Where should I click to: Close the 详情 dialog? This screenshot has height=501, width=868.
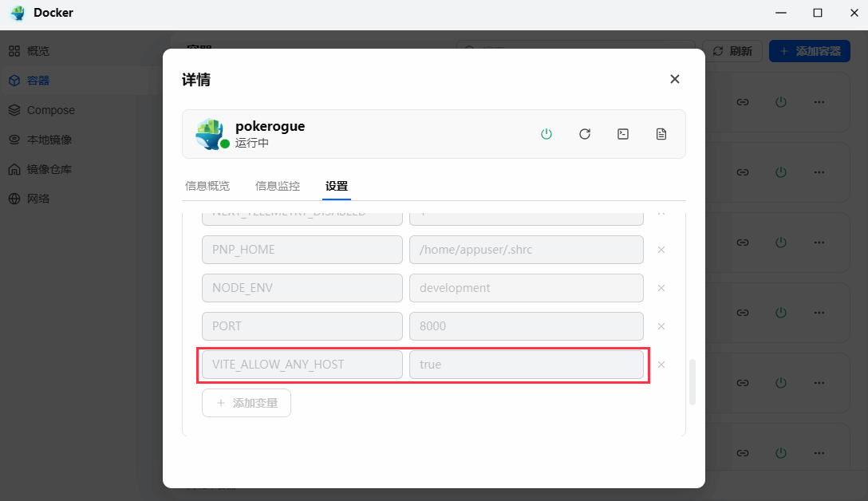point(674,79)
